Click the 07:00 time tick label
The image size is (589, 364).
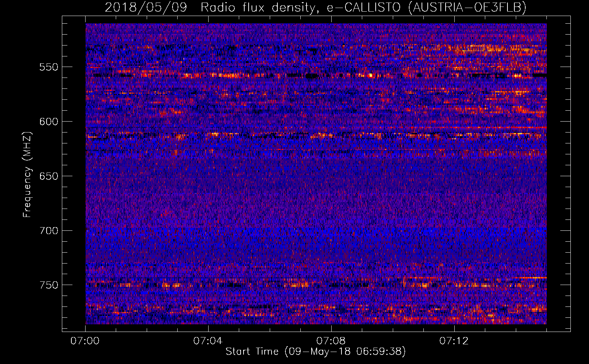(85, 341)
